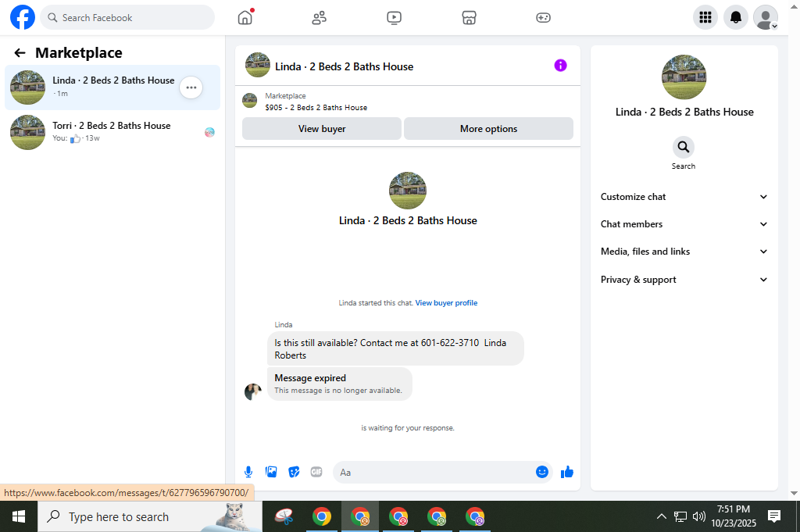Click the View buyer button
The width and height of the screenshot is (800, 532).
coord(321,129)
